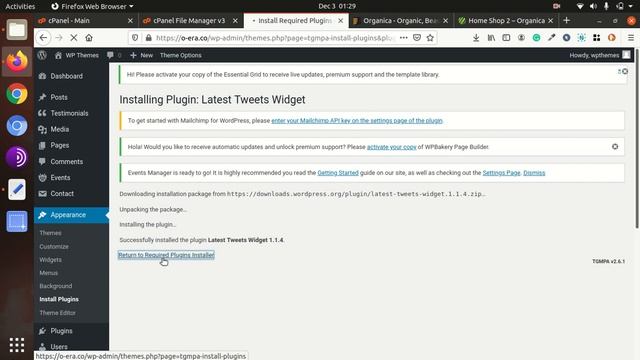The image size is (640, 360).
Task: Show tracking protection shield info
Action: [135, 38]
